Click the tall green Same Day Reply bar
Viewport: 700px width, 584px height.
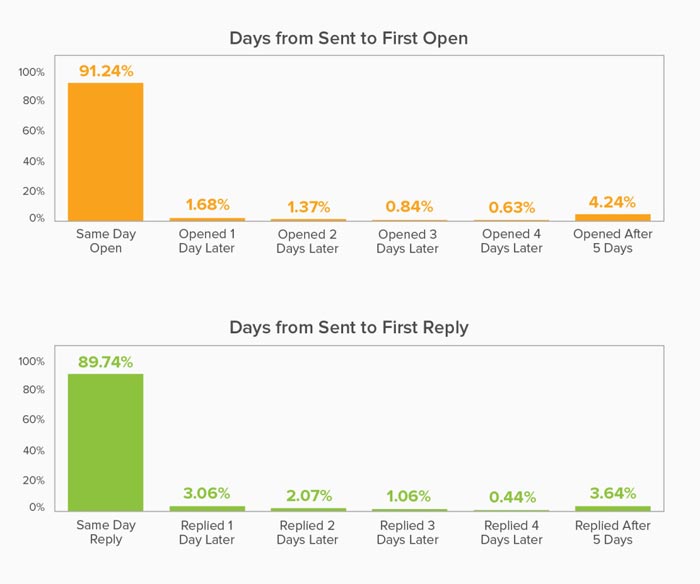[106, 443]
